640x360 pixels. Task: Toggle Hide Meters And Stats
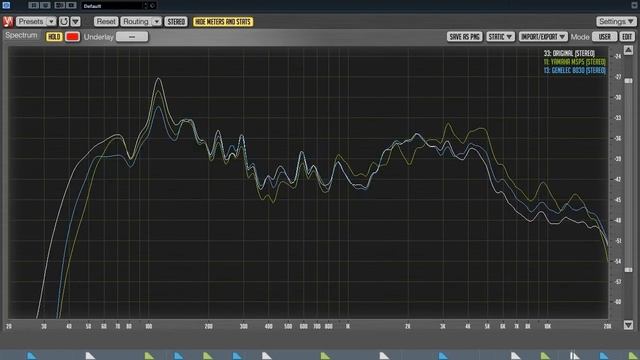click(x=223, y=22)
